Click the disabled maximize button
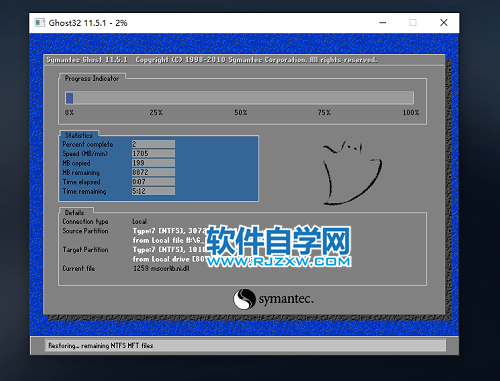The height and width of the screenshot is (381, 500). point(413,23)
